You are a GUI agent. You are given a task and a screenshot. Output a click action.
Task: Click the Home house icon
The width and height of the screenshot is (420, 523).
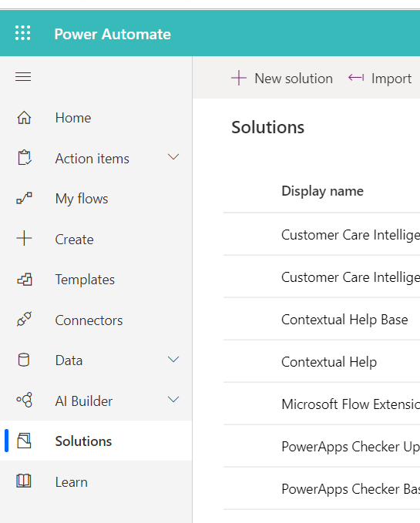tap(24, 118)
